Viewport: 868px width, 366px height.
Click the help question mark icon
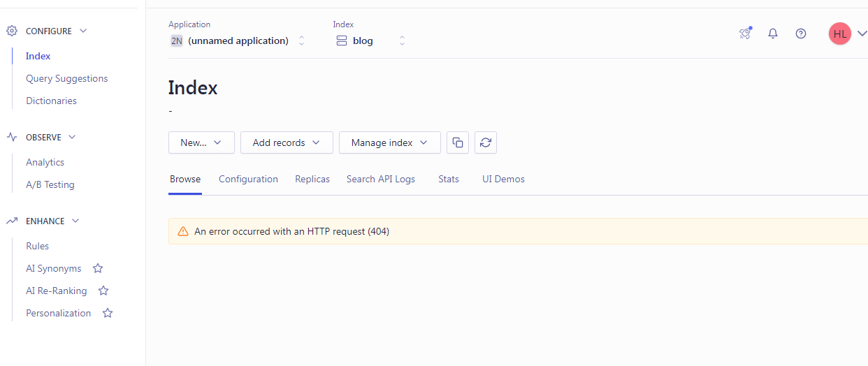[801, 34]
